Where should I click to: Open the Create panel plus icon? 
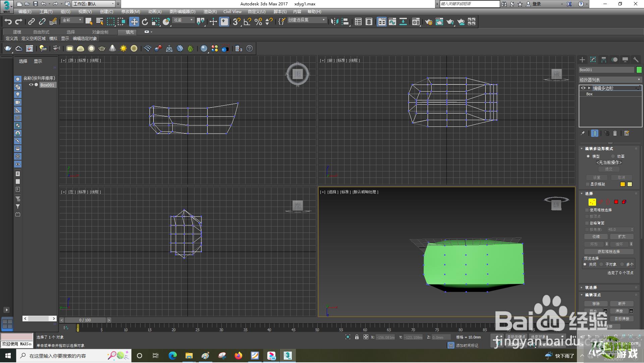tap(582, 59)
